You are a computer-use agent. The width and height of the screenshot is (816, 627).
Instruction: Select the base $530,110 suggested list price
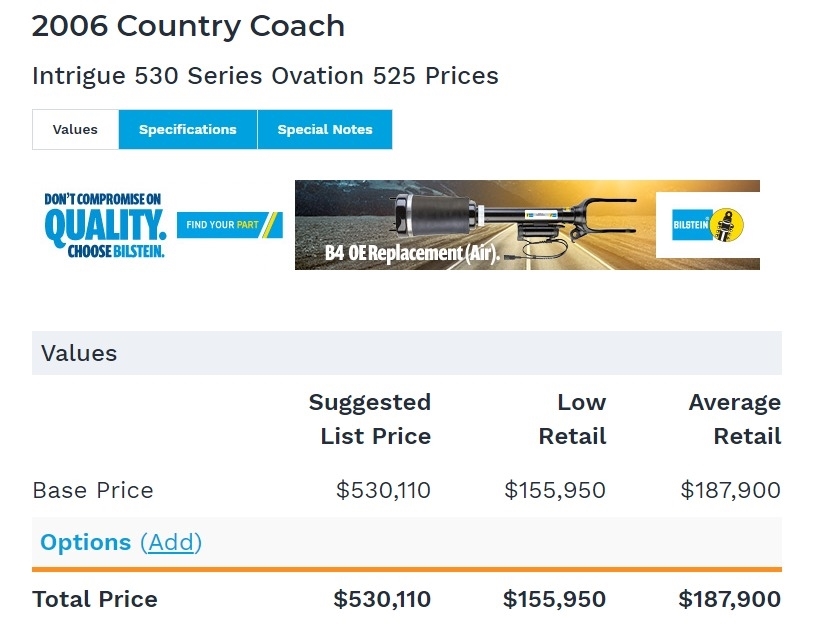383,490
